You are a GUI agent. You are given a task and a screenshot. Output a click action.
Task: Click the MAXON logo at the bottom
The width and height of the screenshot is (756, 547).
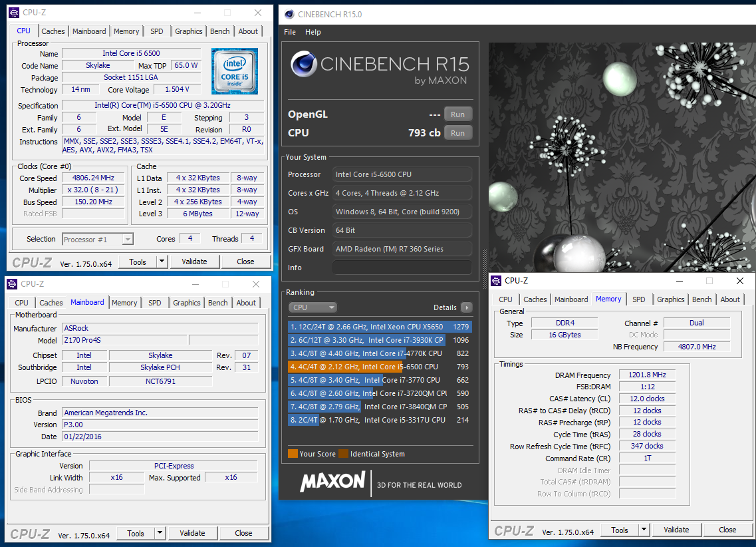[x=332, y=481]
